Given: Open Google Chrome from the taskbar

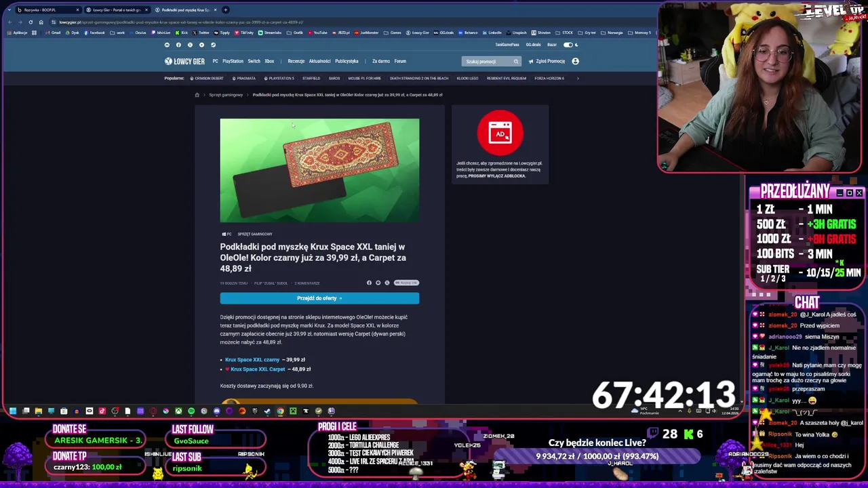Looking at the screenshot, I should [x=280, y=411].
